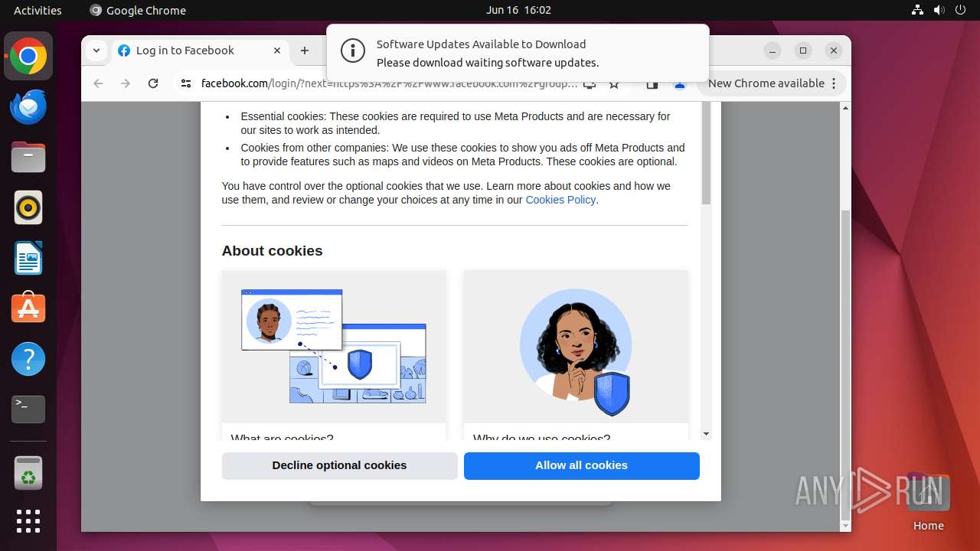Open the Activities overview

[x=38, y=10]
